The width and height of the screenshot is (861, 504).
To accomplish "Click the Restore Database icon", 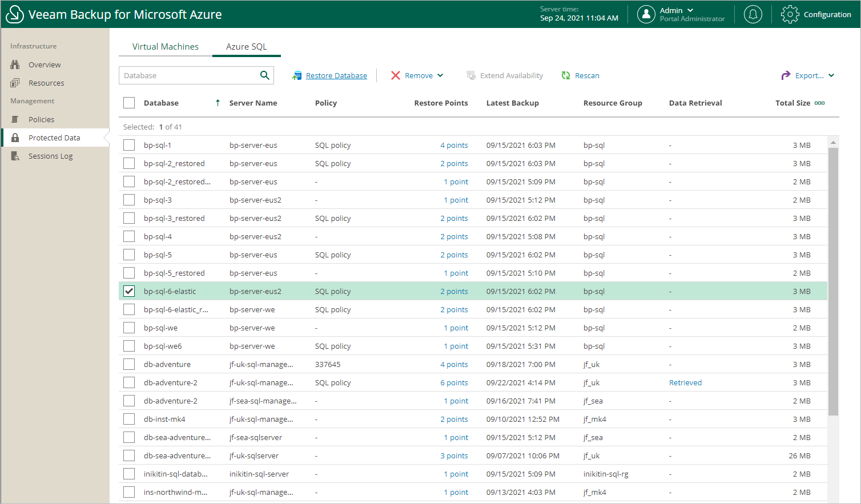I will pos(297,75).
